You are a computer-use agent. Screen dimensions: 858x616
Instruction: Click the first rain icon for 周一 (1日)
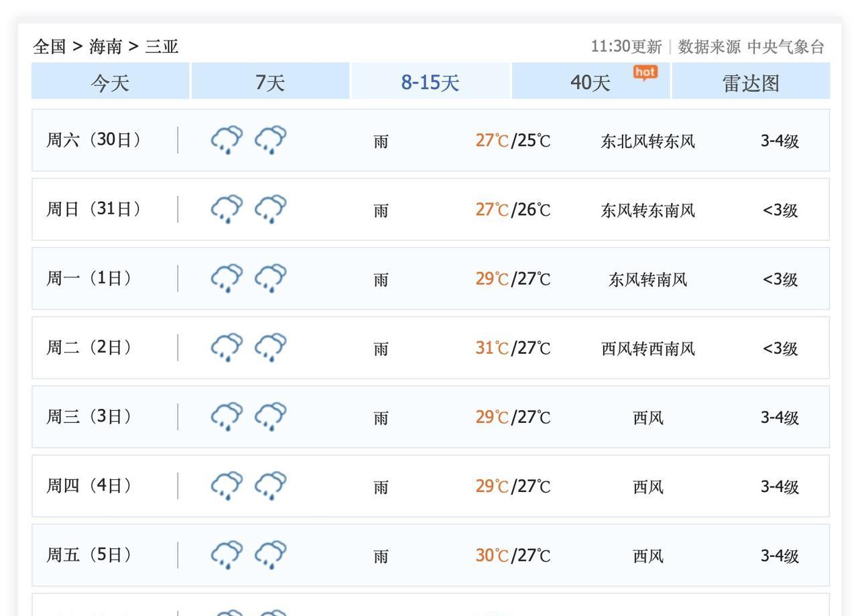(227, 278)
